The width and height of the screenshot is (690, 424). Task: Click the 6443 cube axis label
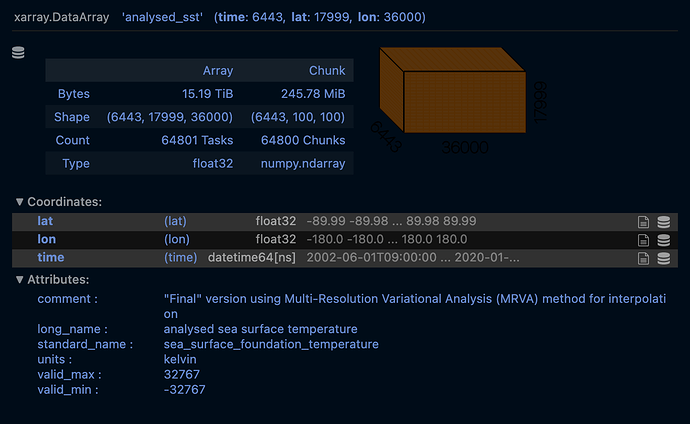click(x=386, y=137)
